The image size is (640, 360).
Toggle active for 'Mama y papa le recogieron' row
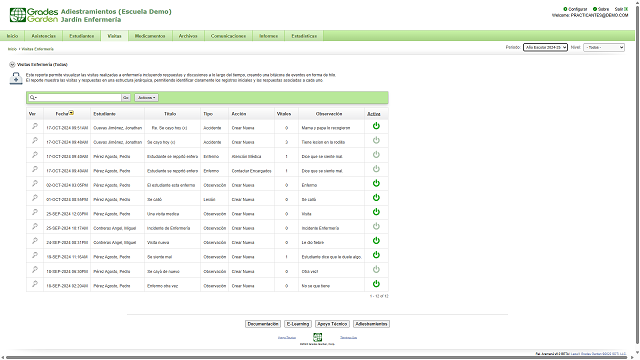376,126
